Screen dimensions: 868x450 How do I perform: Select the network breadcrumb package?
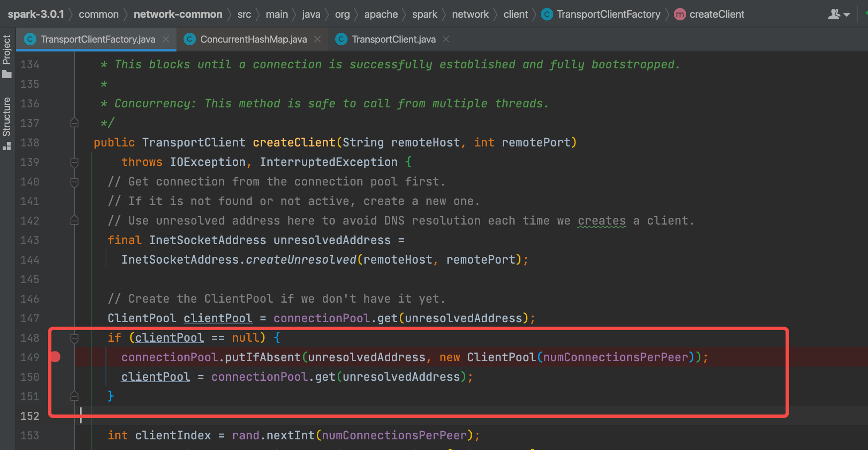[x=470, y=14]
